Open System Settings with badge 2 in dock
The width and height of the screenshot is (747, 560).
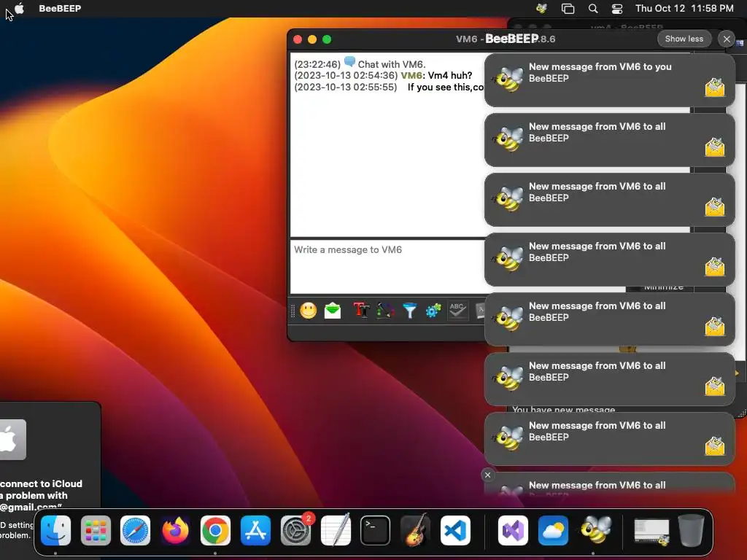(296, 531)
